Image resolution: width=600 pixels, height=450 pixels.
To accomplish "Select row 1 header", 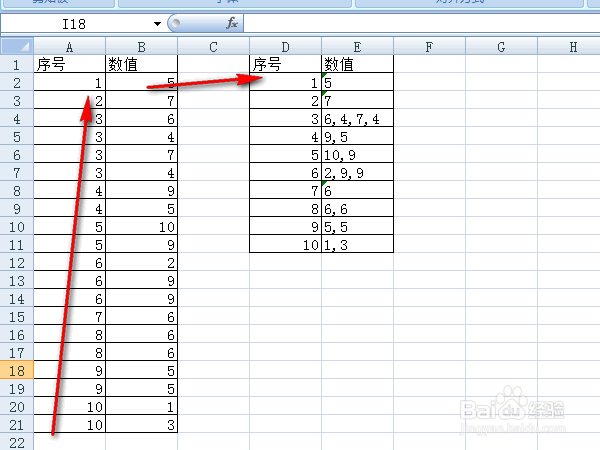I will coord(17,64).
